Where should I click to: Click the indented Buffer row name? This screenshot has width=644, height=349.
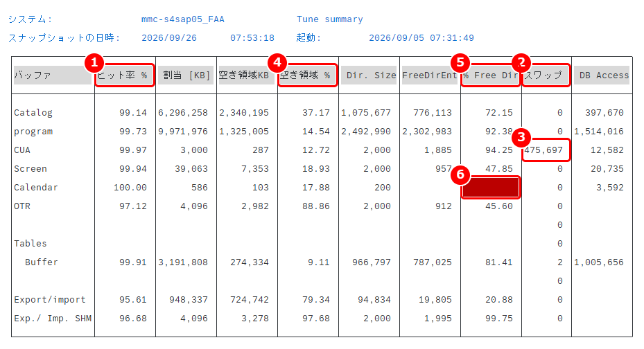pyautogui.click(x=41, y=262)
